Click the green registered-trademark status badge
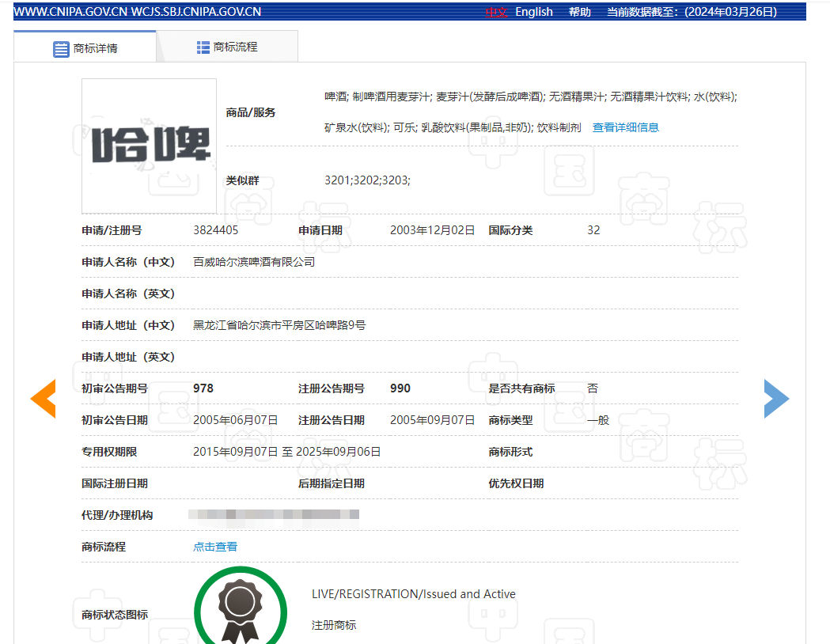The width and height of the screenshot is (830, 644). click(241, 606)
